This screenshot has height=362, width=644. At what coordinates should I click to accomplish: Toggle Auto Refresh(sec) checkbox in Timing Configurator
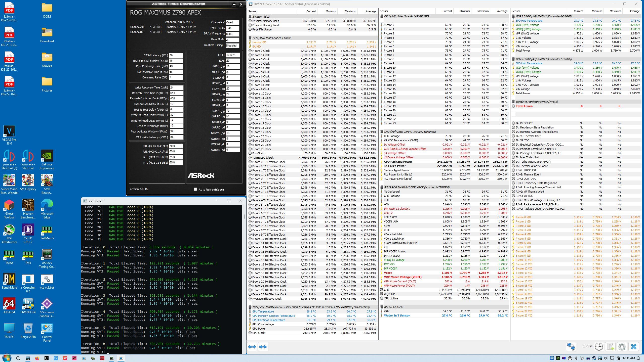coord(195,189)
